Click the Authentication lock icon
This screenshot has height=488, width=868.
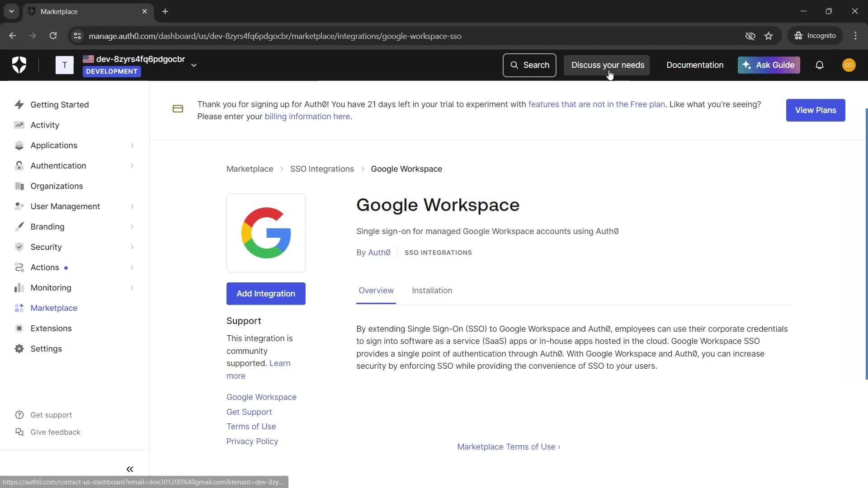tap(19, 166)
